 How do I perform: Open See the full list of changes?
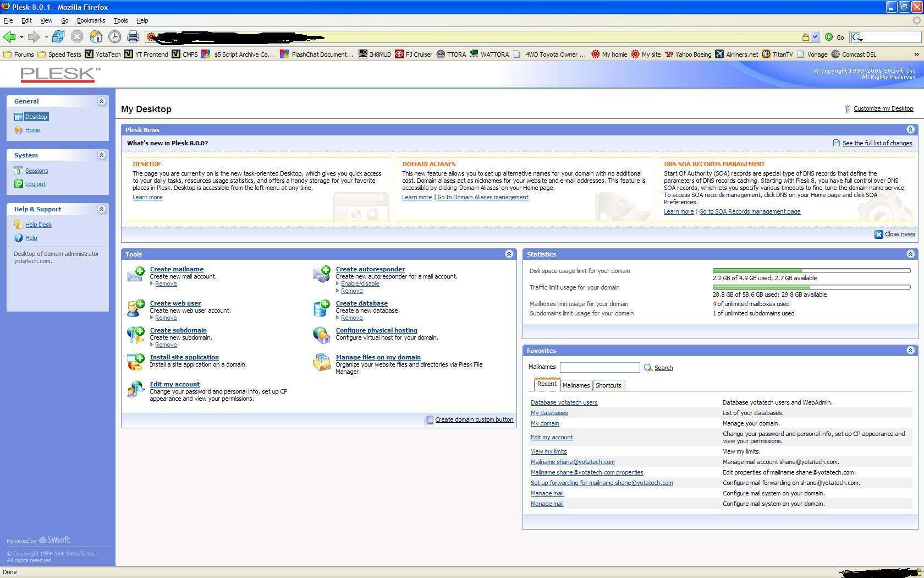(877, 143)
